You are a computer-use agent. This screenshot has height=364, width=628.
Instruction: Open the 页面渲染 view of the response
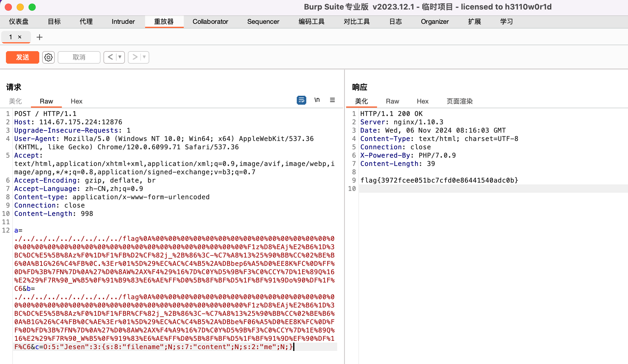[x=459, y=101]
